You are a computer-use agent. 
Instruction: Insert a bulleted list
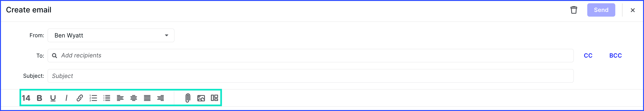coord(107,98)
